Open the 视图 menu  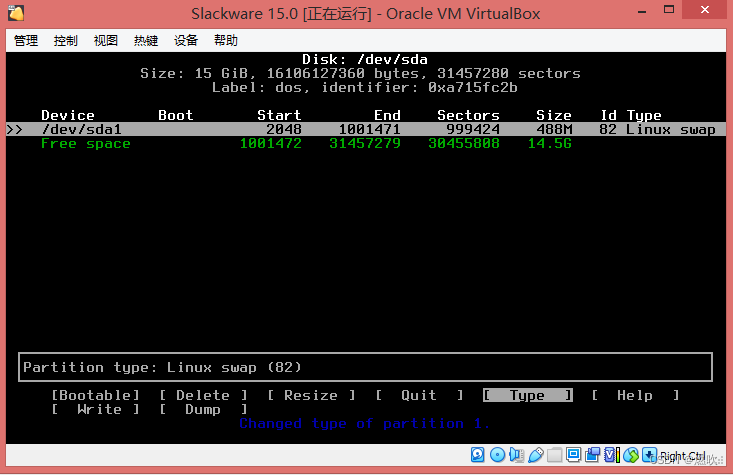tap(106, 41)
